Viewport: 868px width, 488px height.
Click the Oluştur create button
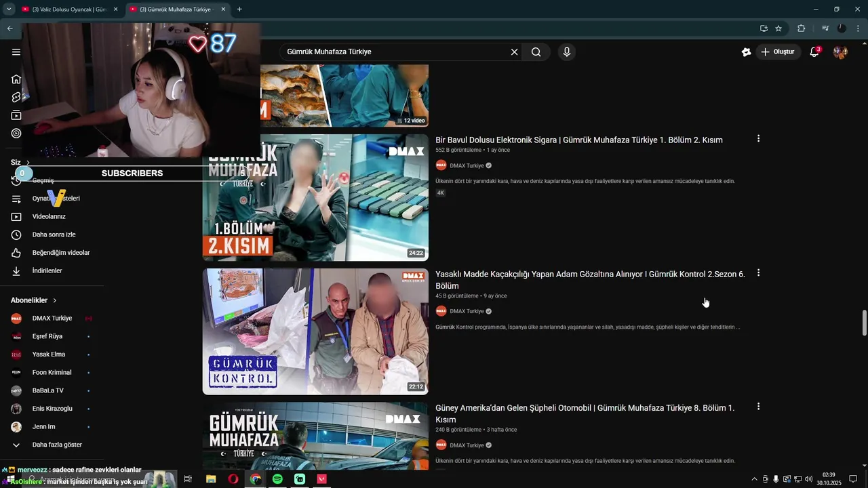(x=778, y=52)
